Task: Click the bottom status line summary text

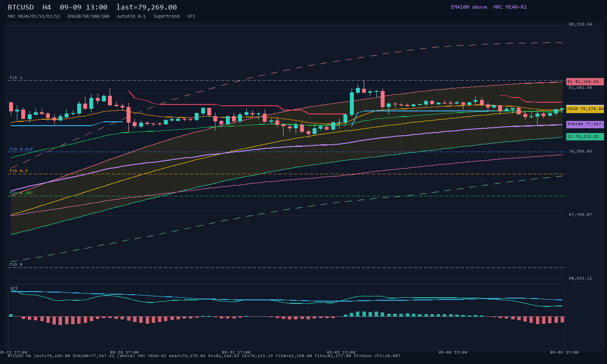Action: click(x=204, y=356)
